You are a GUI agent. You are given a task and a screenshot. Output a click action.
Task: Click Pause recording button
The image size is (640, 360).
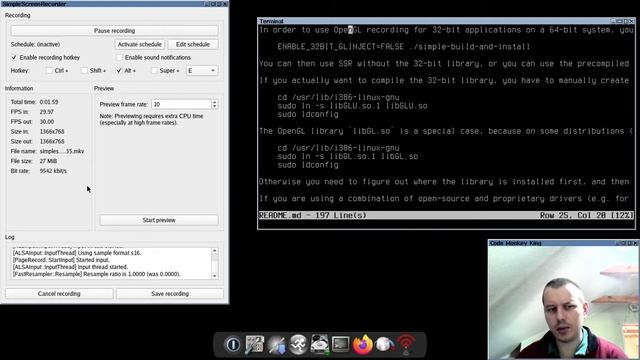(114, 31)
